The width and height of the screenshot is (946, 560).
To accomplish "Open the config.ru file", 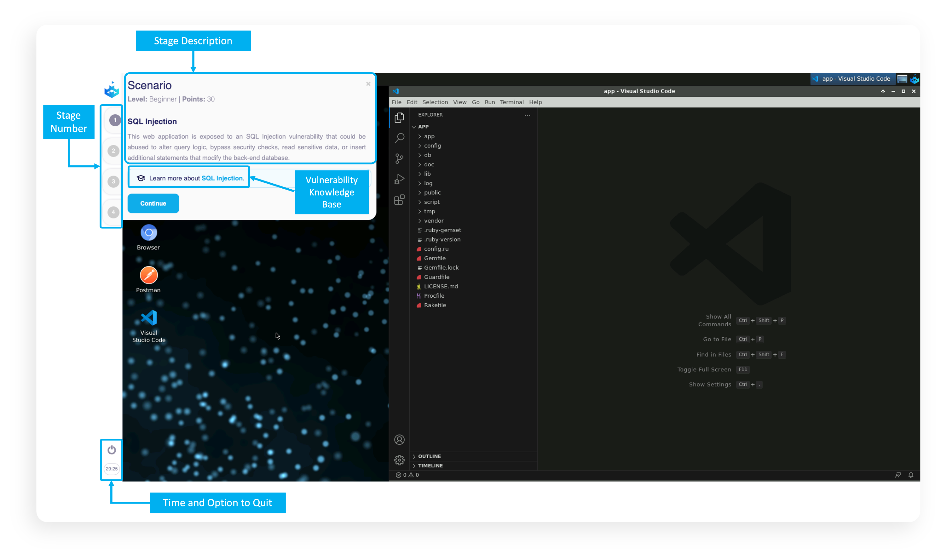I will pos(473,249).
